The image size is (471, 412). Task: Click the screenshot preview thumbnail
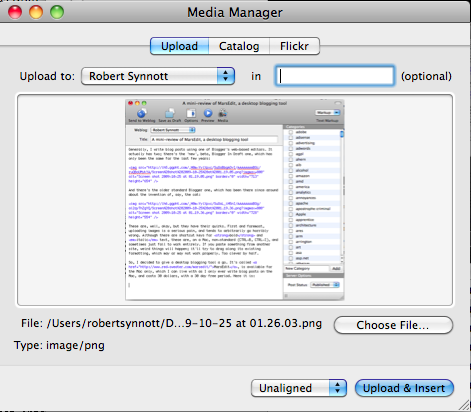tap(235, 200)
